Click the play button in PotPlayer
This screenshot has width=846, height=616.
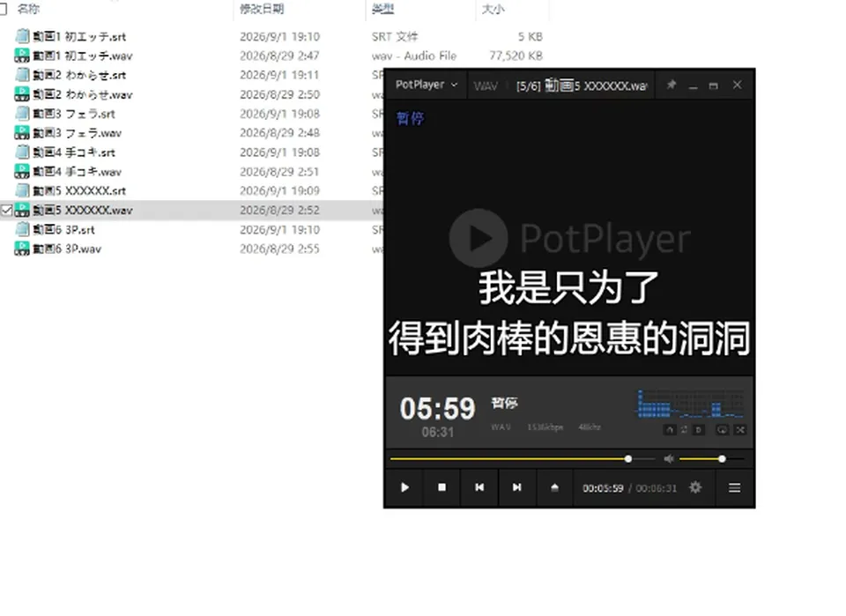(404, 487)
